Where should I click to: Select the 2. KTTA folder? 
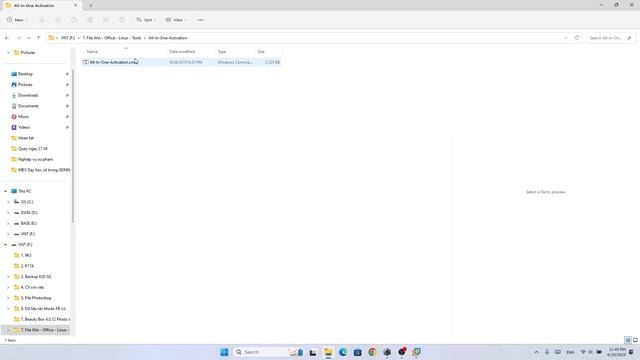click(27, 266)
